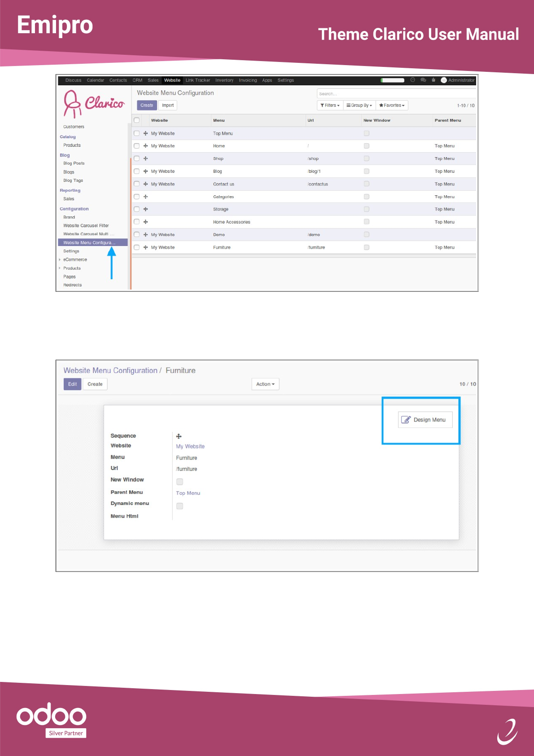Open the Favorites dropdown

click(x=392, y=105)
